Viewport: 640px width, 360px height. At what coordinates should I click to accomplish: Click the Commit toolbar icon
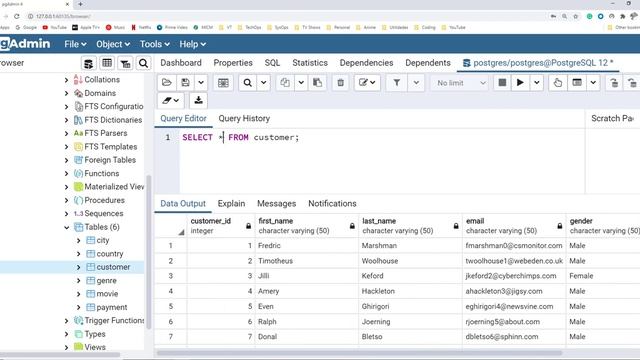(x=614, y=83)
